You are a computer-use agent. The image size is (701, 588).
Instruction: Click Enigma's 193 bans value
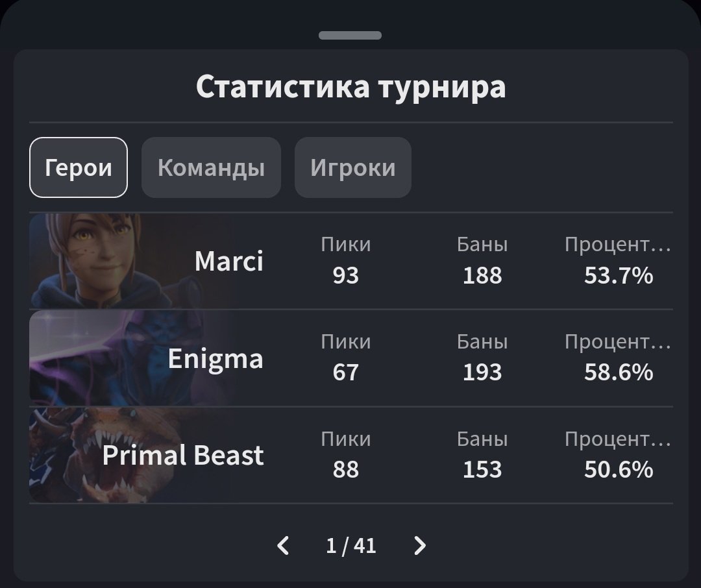tap(482, 373)
